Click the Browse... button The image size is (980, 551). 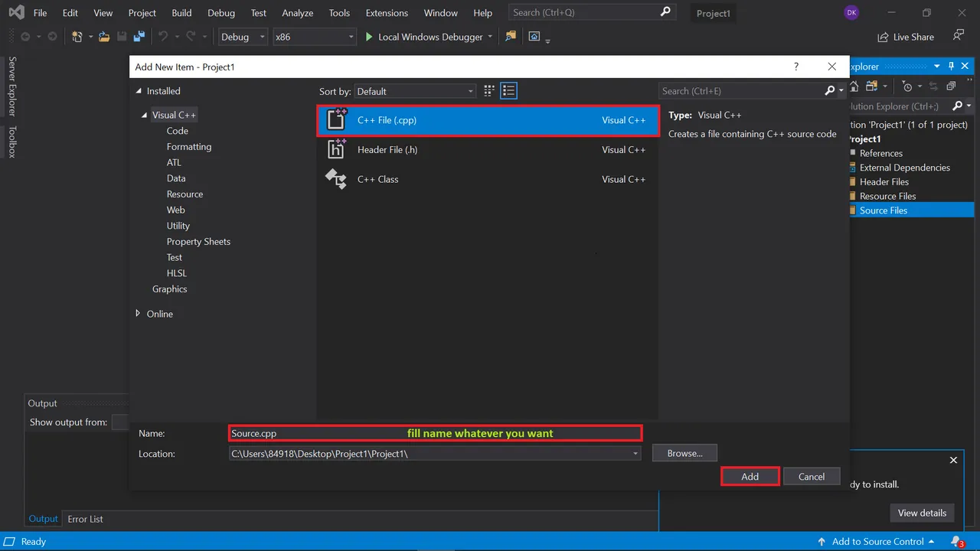point(684,453)
